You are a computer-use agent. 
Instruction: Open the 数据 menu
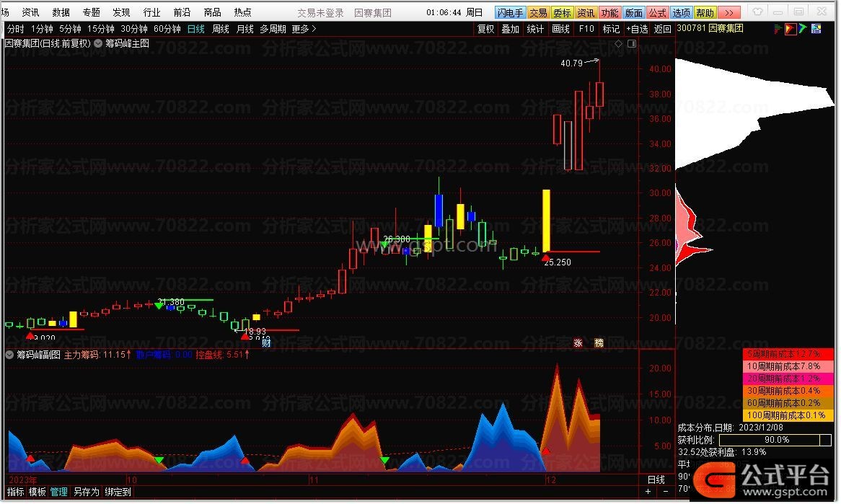(x=61, y=12)
